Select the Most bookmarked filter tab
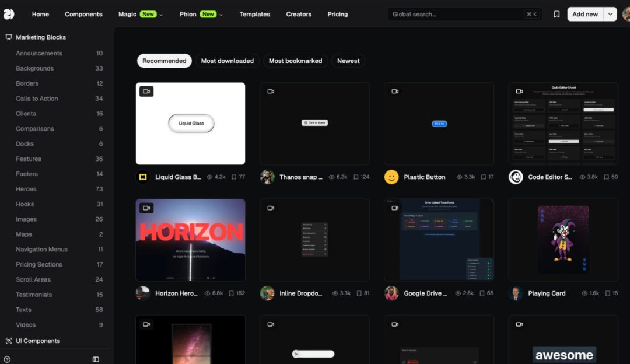The image size is (630, 364). pyautogui.click(x=295, y=61)
